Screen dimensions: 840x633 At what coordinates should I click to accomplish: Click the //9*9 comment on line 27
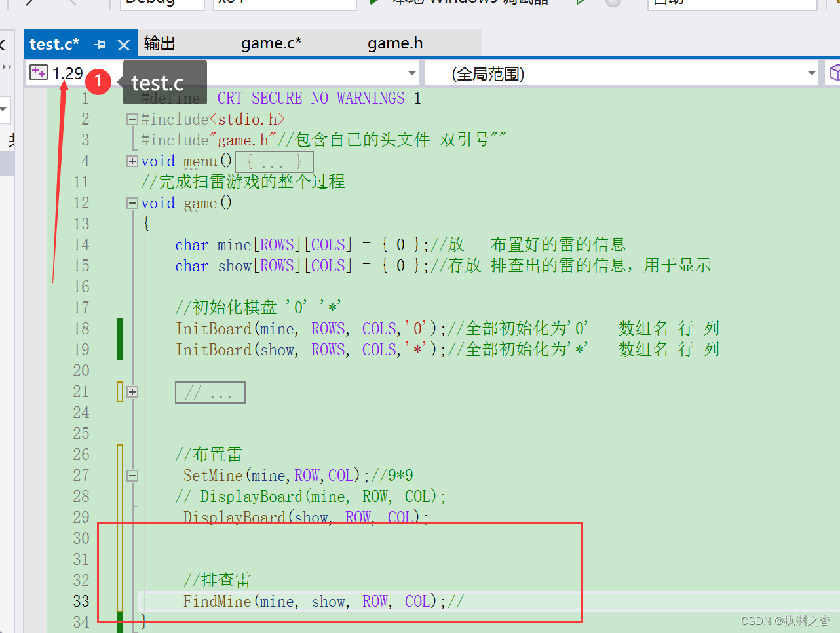[x=392, y=476]
